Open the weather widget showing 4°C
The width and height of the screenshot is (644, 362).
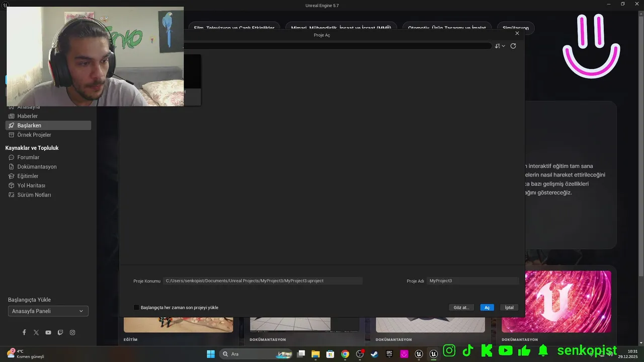(25, 354)
